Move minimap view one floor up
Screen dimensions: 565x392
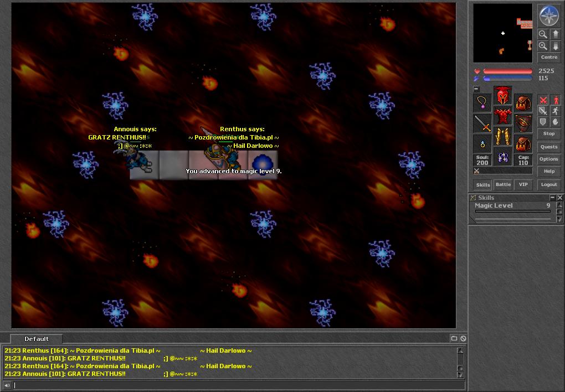(x=555, y=34)
